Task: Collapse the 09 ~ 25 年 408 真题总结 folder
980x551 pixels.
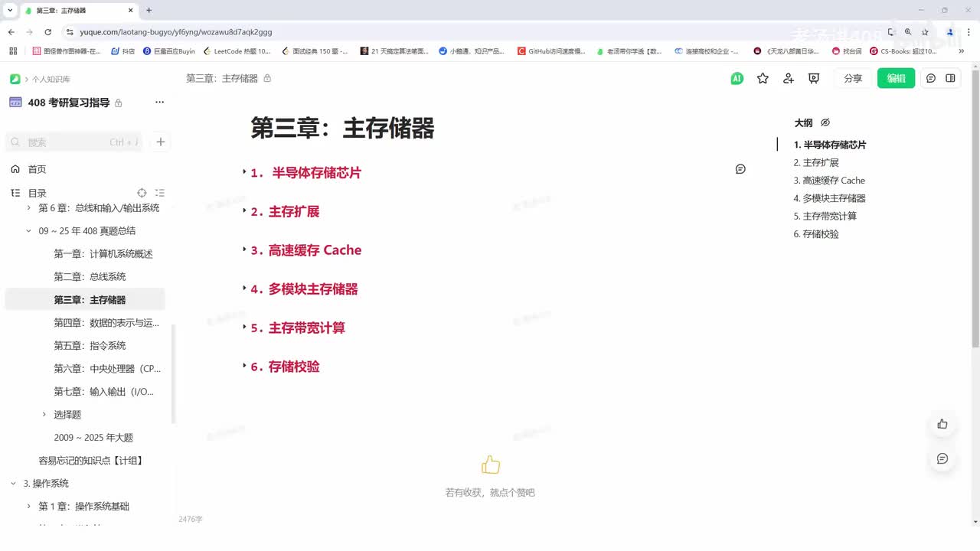Action: [x=29, y=230]
